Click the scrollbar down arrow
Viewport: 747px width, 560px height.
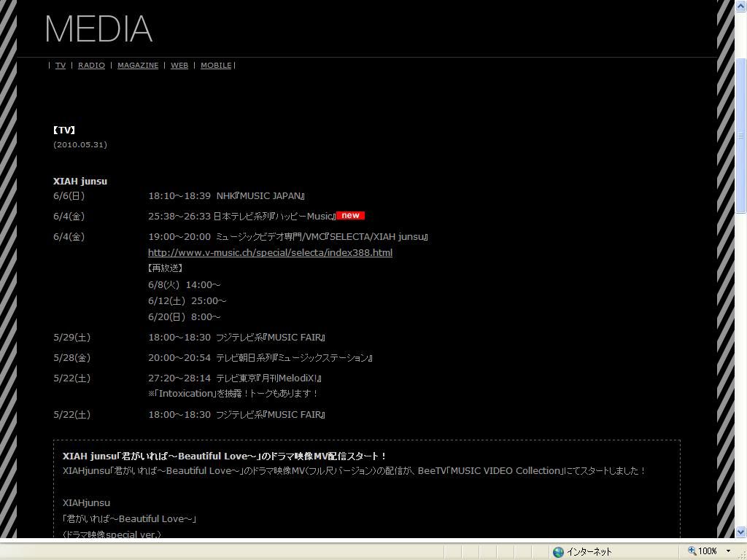tap(741, 532)
